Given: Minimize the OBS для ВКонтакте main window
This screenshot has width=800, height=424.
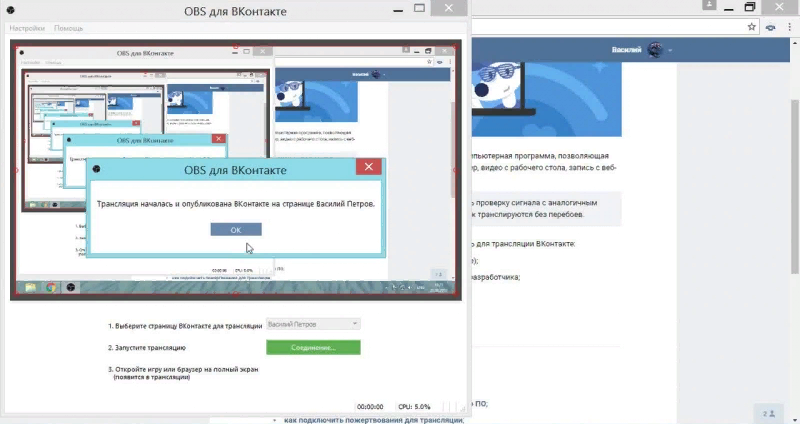Looking at the screenshot, I should pyautogui.click(x=398, y=10).
